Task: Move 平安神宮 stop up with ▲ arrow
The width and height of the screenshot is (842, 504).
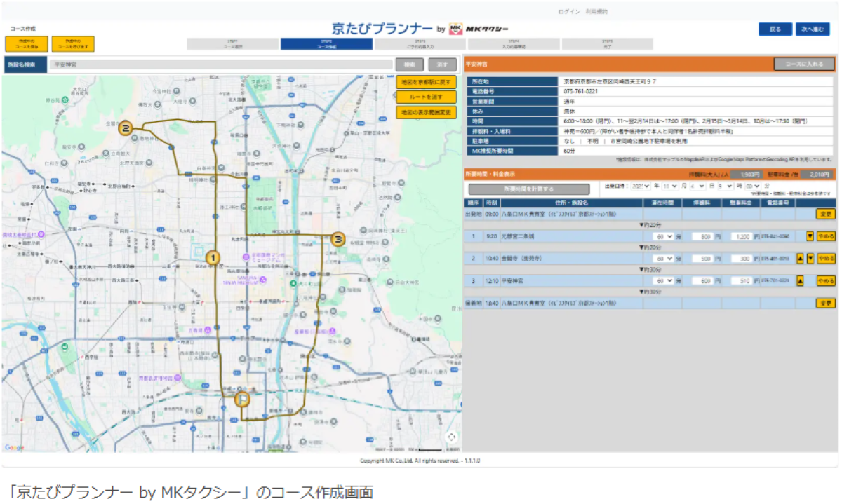Action: tap(798, 281)
